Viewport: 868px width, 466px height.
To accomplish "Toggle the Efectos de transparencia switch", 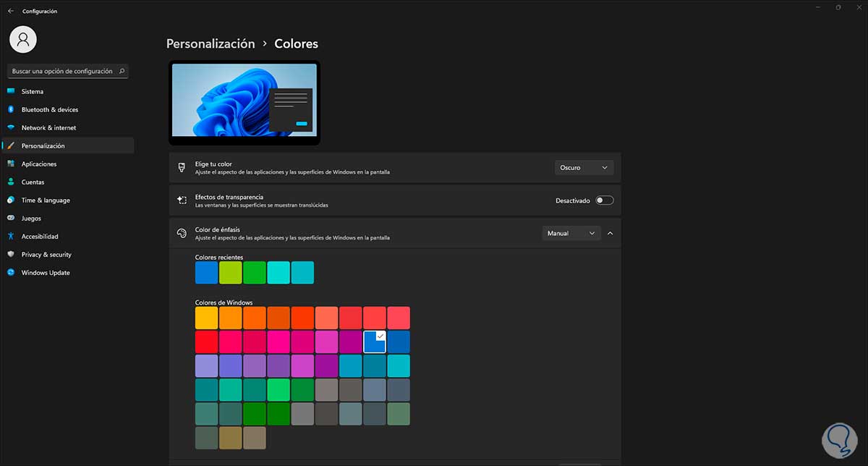I will (x=604, y=200).
